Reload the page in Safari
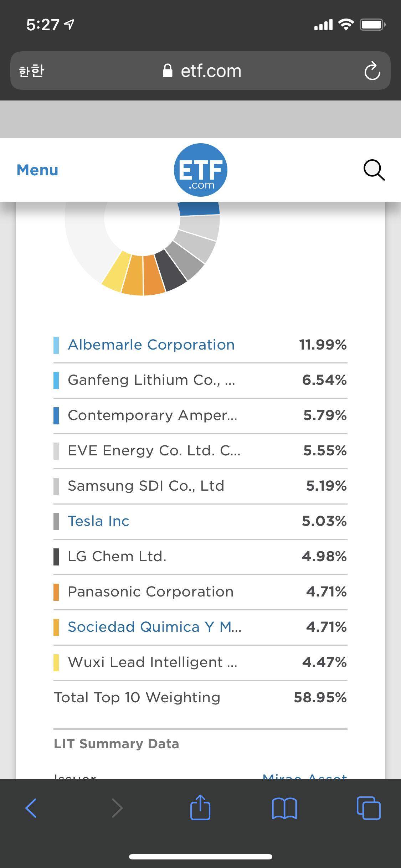The height and width of the screenshot is (868, 401). click(372, 71)
